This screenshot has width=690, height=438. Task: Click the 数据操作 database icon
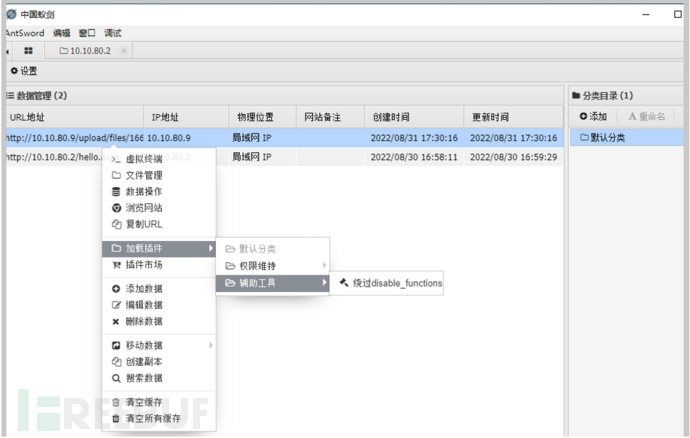tap(116, 191)
